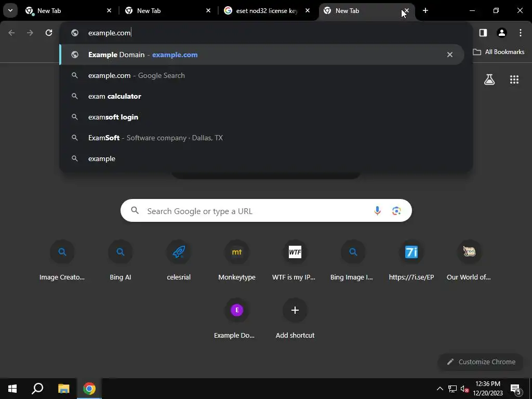532x399 pixels.
Task: Search by image with Google Lens icon
Action: (396, 211)
